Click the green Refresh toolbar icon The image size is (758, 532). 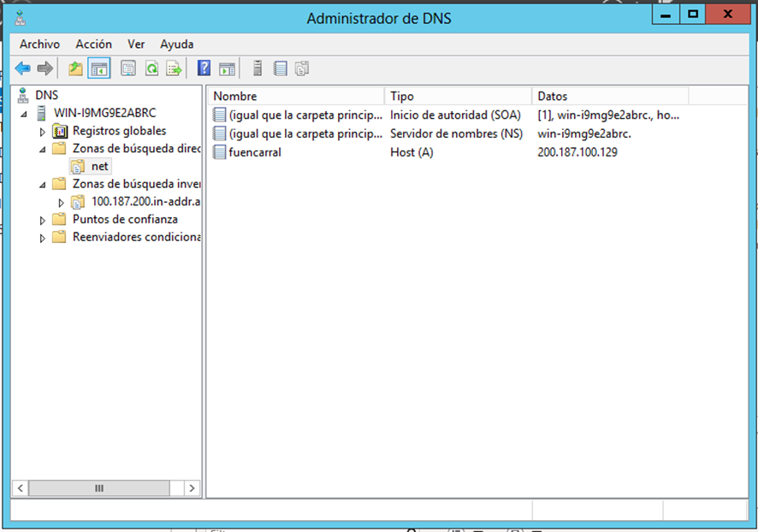[x=151, y=68]
